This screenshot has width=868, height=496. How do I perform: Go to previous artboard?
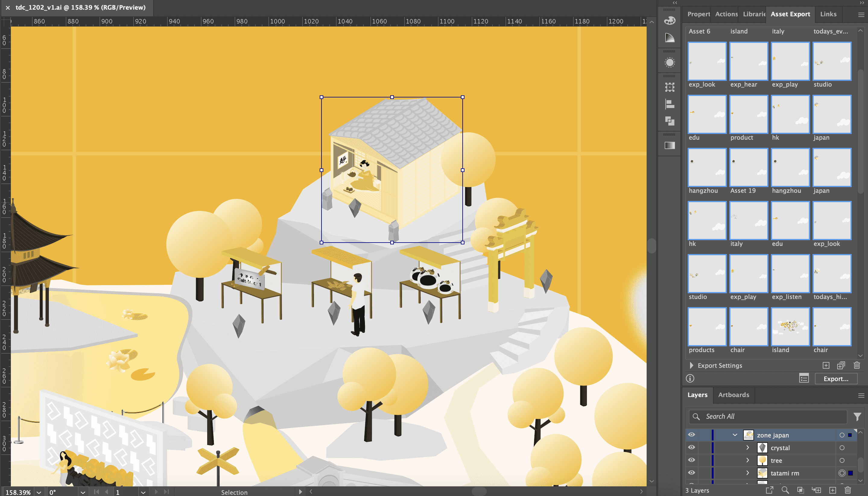pyautogui.click(x=106, y=492)
